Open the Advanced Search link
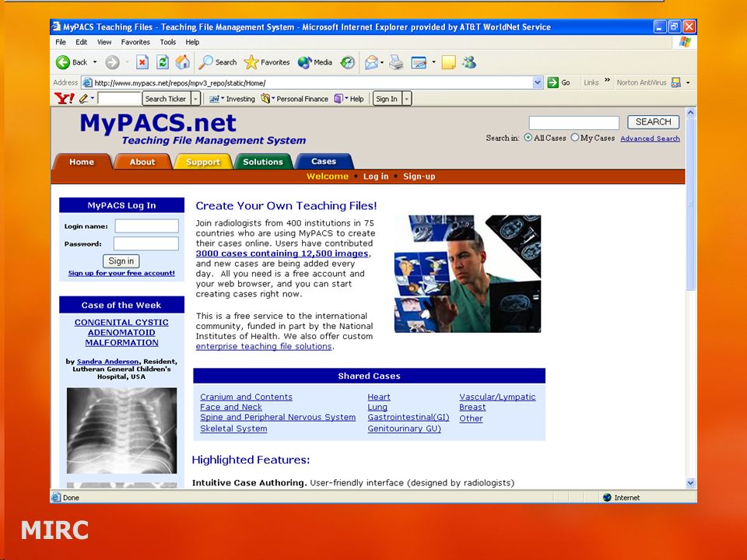The height and width of the screenshot is (560, 747). (650, 138)
